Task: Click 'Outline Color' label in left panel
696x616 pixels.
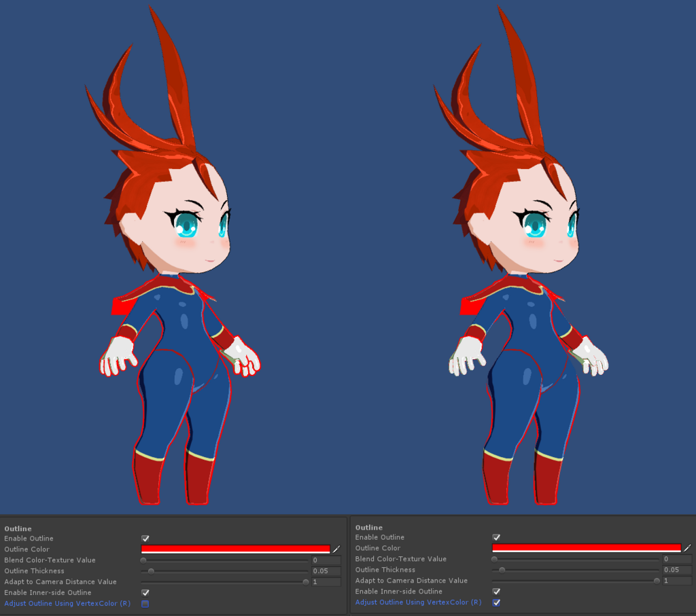Action: coord(27,549)
